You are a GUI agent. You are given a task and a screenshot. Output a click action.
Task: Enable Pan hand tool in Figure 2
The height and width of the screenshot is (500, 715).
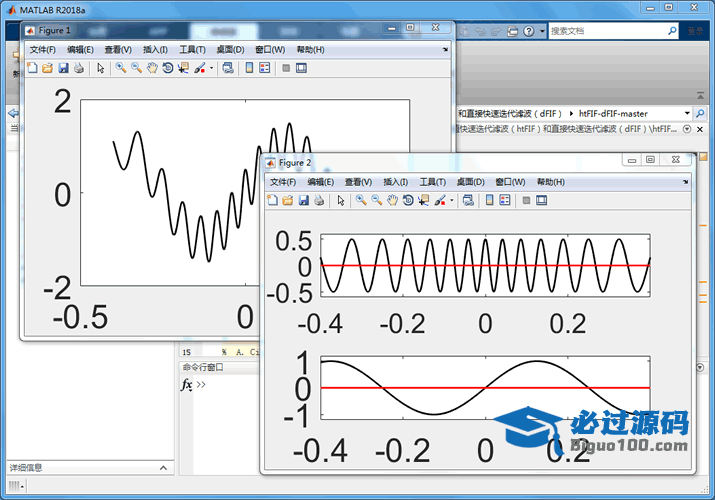click(392, 201)
